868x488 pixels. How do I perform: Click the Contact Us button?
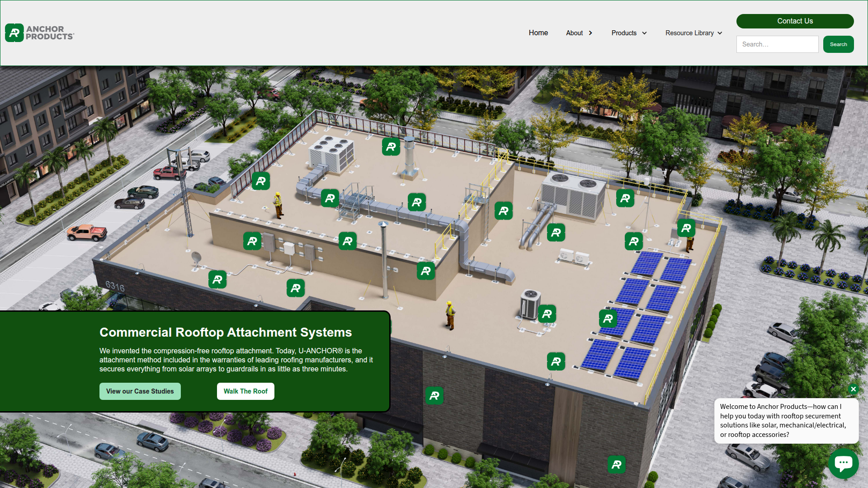click(795, 21)
